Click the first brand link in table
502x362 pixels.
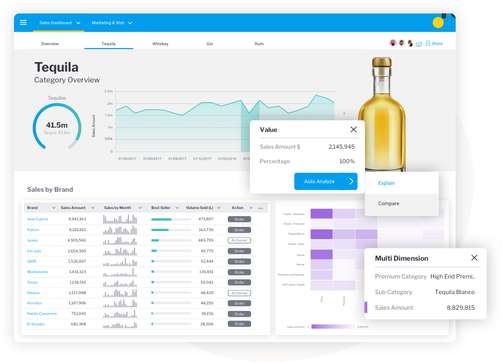(x=37, y=219)
